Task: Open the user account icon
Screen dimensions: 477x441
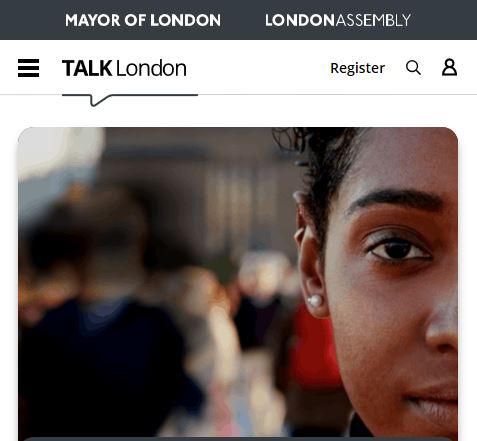Action: tap(449, 67)
